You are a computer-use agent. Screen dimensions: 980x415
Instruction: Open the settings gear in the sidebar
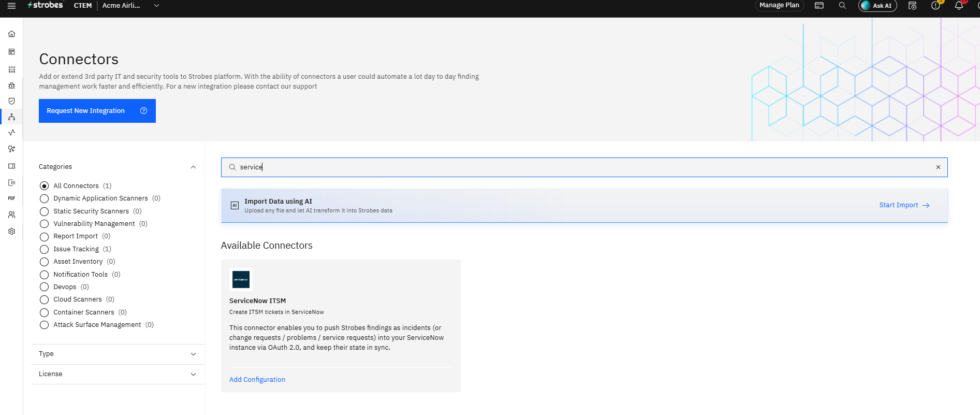click(11, 232)
